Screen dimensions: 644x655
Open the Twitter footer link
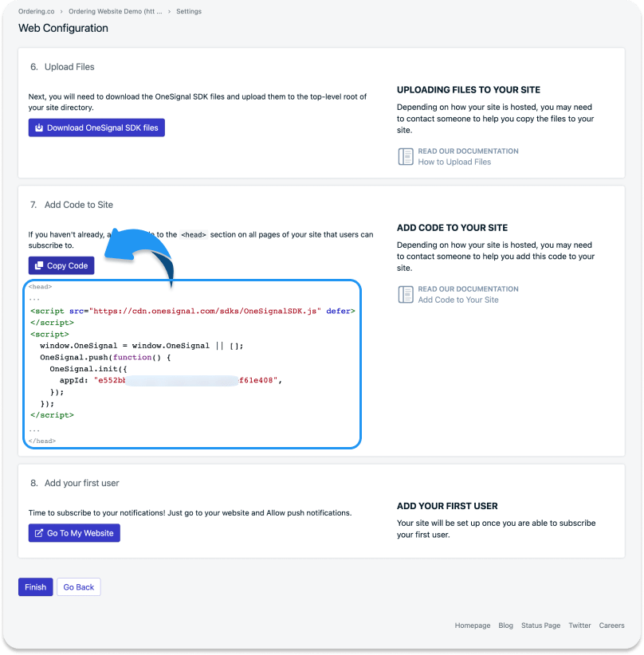point(579,626)
